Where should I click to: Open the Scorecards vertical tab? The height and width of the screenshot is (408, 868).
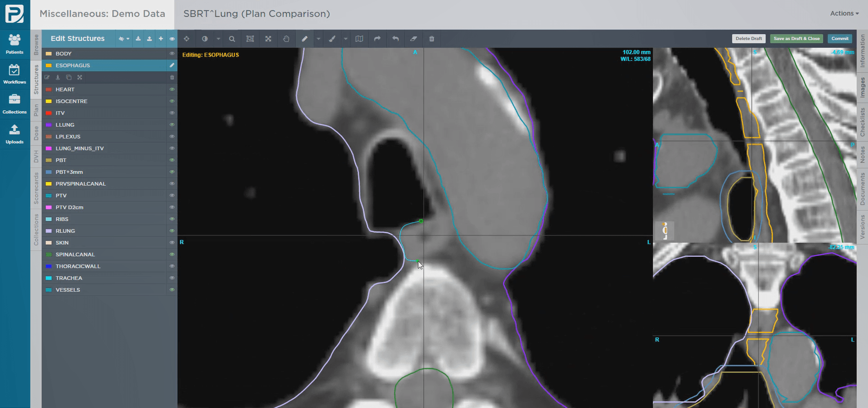[x=36, y=188]
